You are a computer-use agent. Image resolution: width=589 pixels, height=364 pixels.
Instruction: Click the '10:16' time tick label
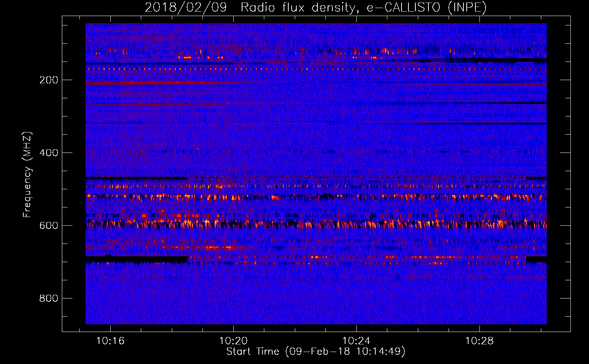[x=110, y=341]
